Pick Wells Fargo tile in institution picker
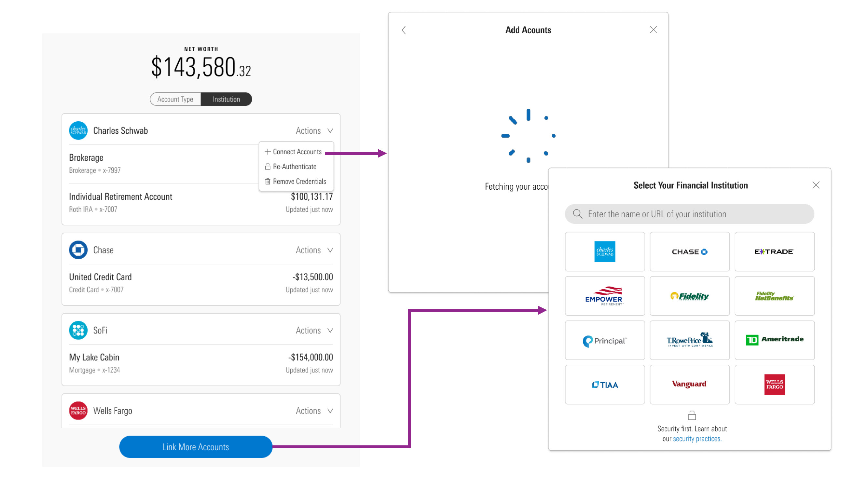Image resolution: width=868 pixels, height=488 pixels. point(774,385)
